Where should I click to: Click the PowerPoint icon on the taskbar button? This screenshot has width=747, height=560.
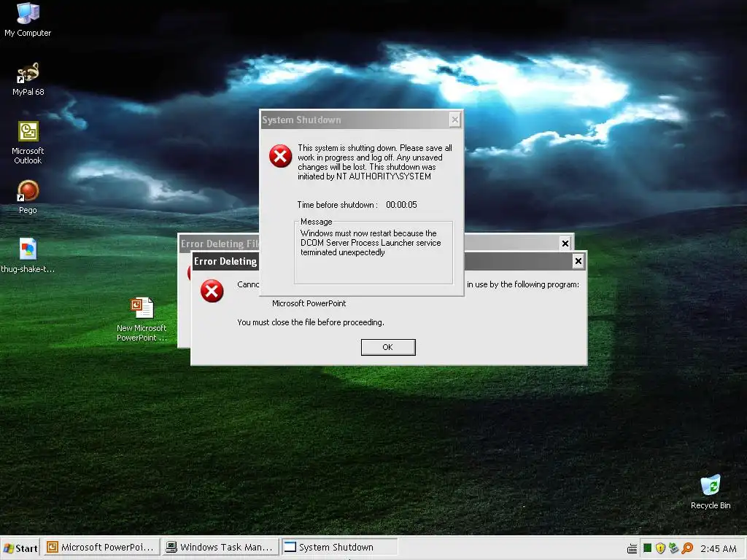tap(53, 547)
